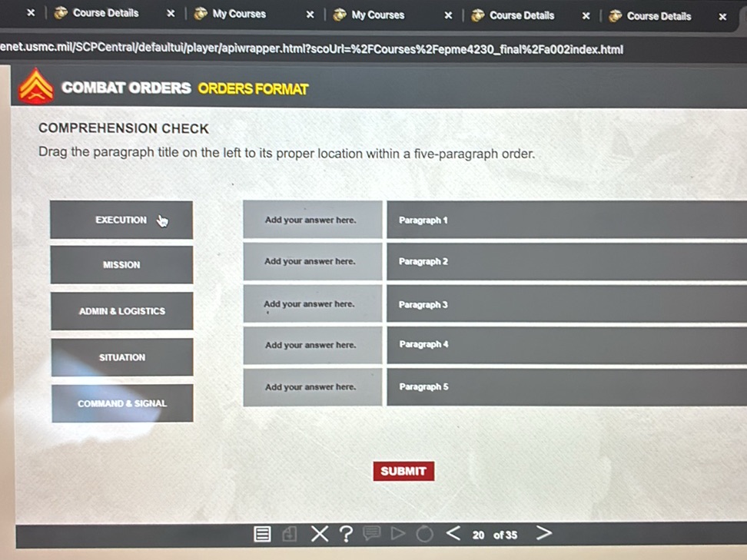Viewport: 747px width, 560px height.
Task: Click the red chevron rank logo
Action: [35, 88]
